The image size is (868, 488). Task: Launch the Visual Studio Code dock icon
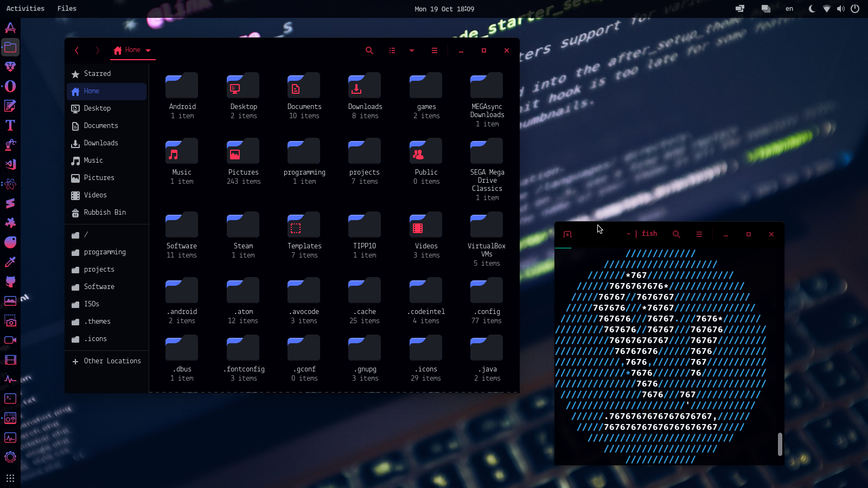(x=10, y=164)
